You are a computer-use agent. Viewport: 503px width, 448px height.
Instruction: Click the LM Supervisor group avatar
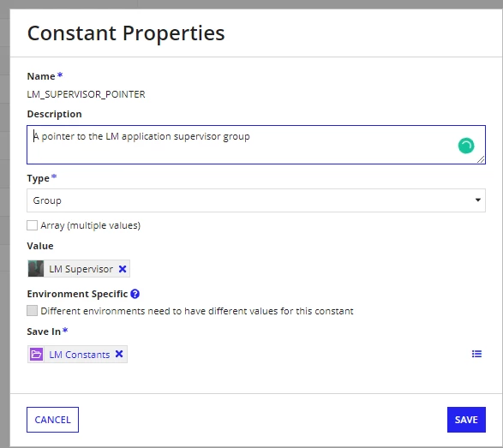pos(36,269)
